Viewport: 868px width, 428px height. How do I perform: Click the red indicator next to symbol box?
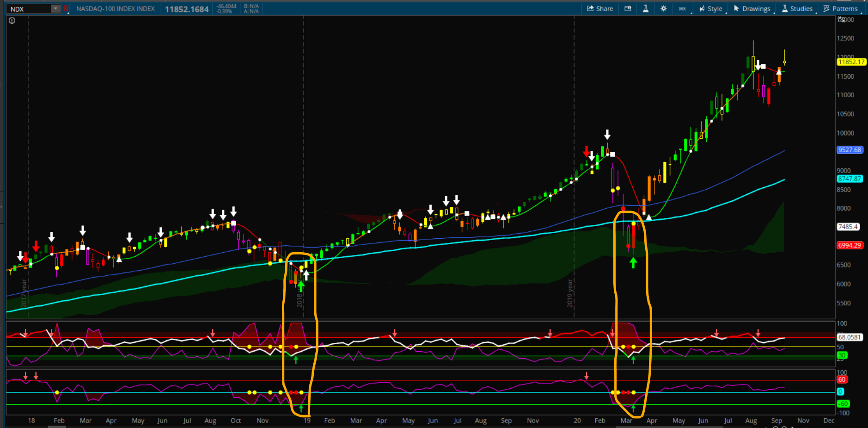point(66,8)
